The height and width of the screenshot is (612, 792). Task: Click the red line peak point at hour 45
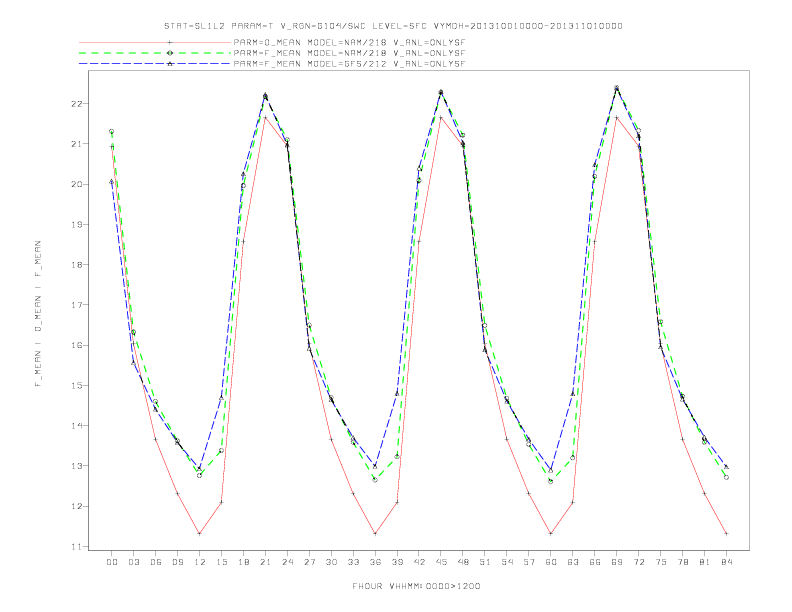tap(441, 118)
